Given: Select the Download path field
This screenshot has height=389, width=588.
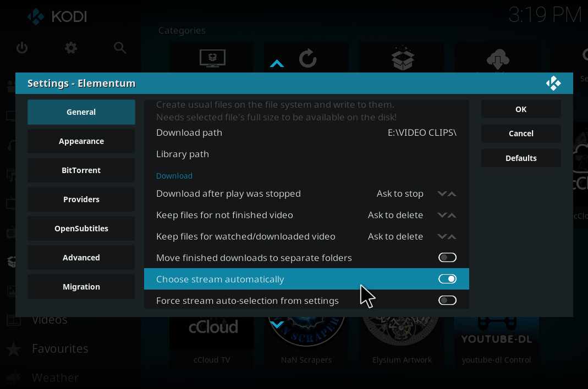Looking at the screenshot, I should 306,132.
